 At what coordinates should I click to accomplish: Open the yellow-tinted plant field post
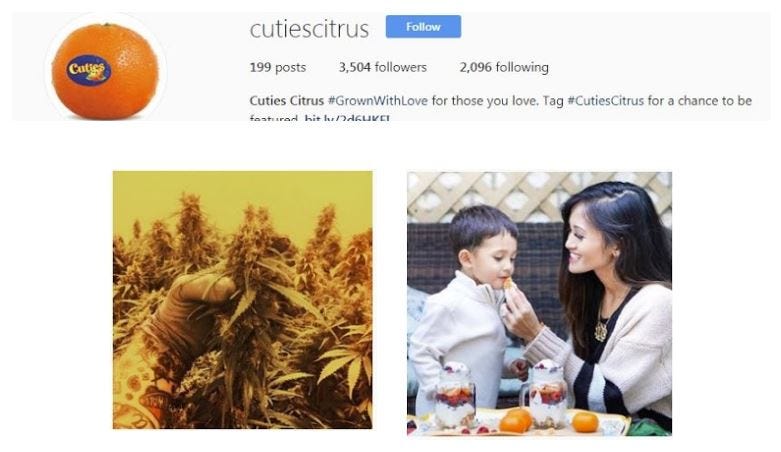tap(243, 300)
